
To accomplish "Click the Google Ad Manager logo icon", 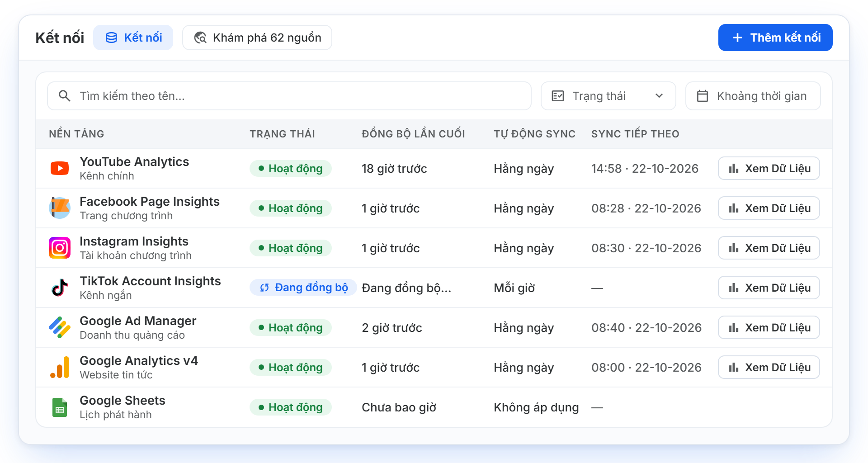I will pos(60,327).
